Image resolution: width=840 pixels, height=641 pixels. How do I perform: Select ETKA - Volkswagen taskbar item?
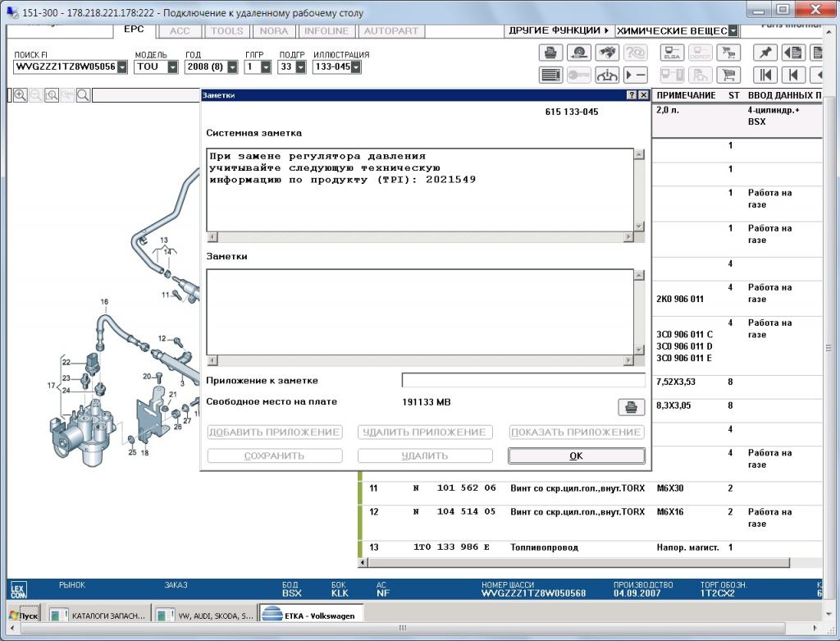[x=311, y=616]
